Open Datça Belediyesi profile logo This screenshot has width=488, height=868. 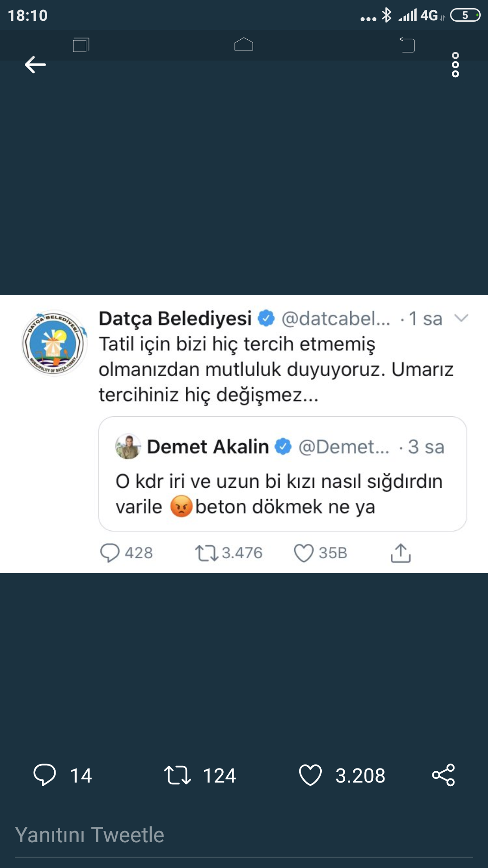tap(54, 343)
